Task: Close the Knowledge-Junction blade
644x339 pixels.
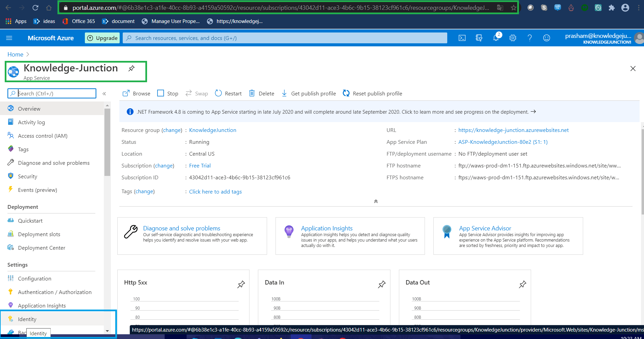Action: pyautogui.click(x=633, y=69)
